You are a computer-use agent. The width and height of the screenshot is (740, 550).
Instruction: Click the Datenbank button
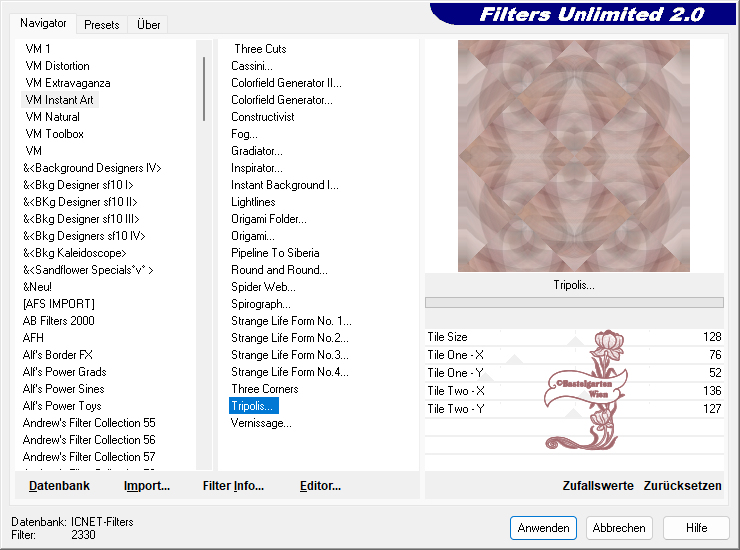(59, 486)
